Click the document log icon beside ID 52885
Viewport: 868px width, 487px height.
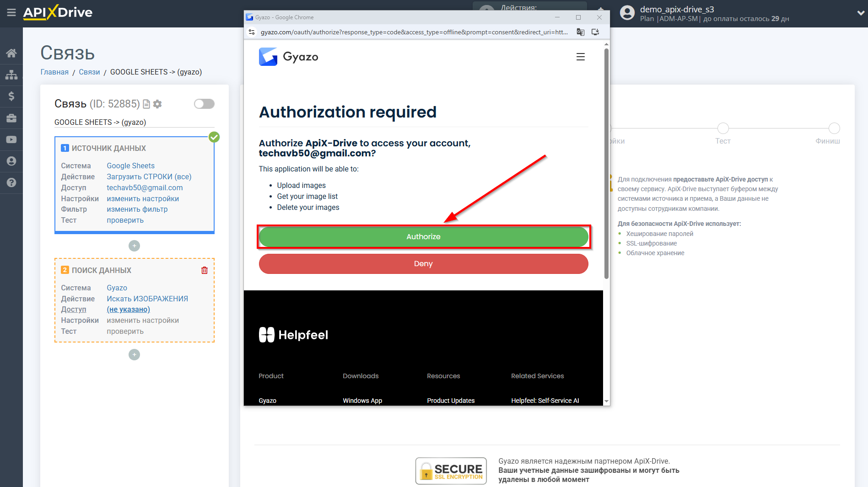[146, 104]
